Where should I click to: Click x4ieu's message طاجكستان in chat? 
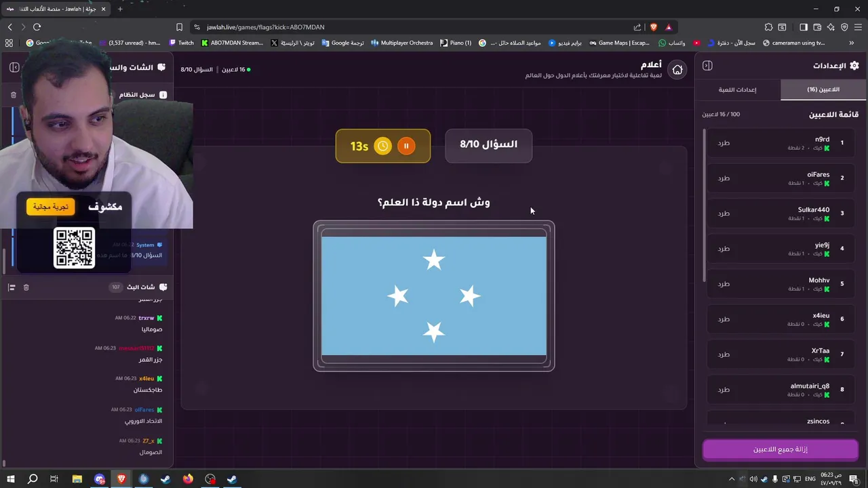148,390
